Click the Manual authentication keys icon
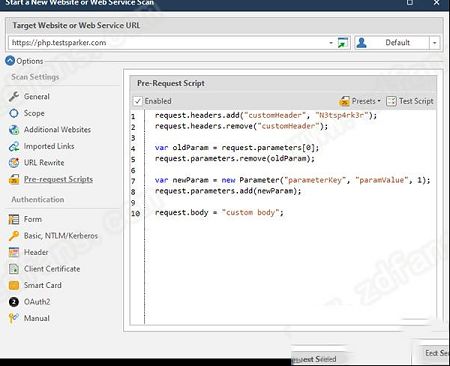Viewport: 450px width, 366px height. coord(14,318)
